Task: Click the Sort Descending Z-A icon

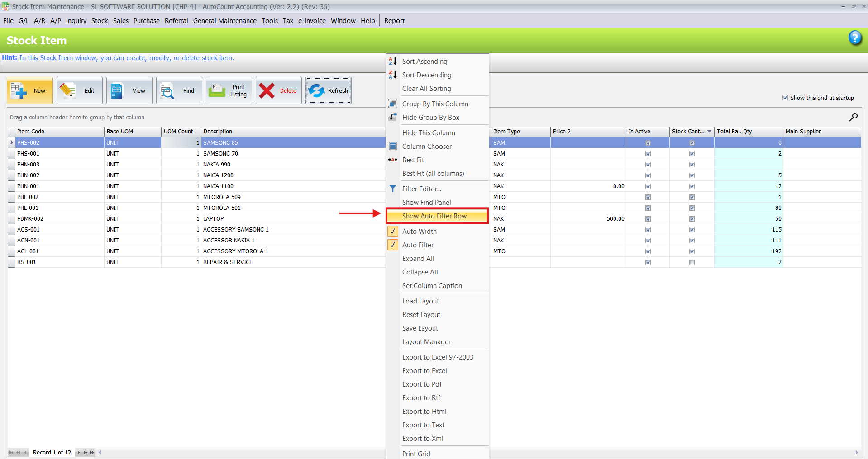Action: (392, 75)
